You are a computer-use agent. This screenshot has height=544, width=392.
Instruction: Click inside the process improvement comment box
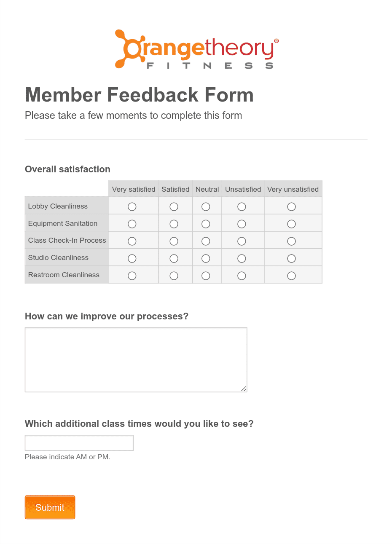pos(136,359)
